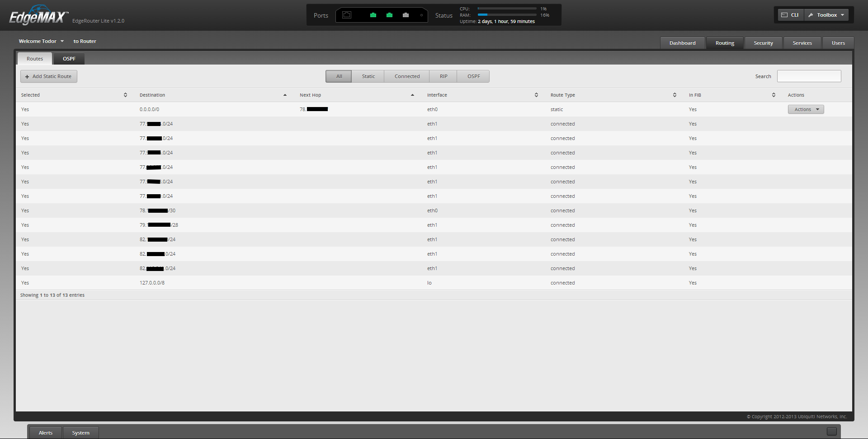Viewport: 868px width, 439px height.
Task: Filter routes by Static type
Action: click(368, 76)
